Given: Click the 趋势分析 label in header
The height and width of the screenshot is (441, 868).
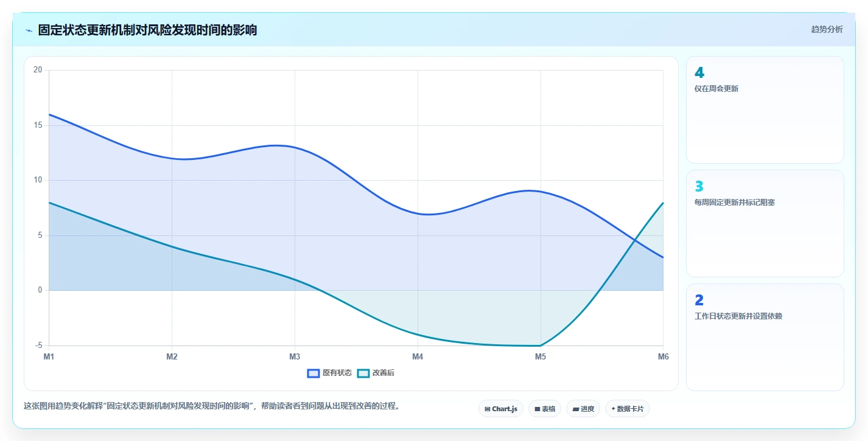Looking at the screenshot, I should [827, 29].
